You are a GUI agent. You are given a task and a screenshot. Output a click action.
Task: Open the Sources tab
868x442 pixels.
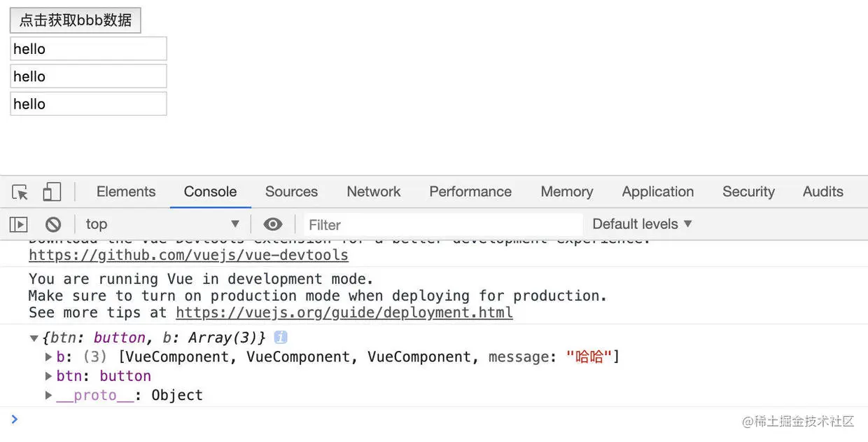coord(291,191)
